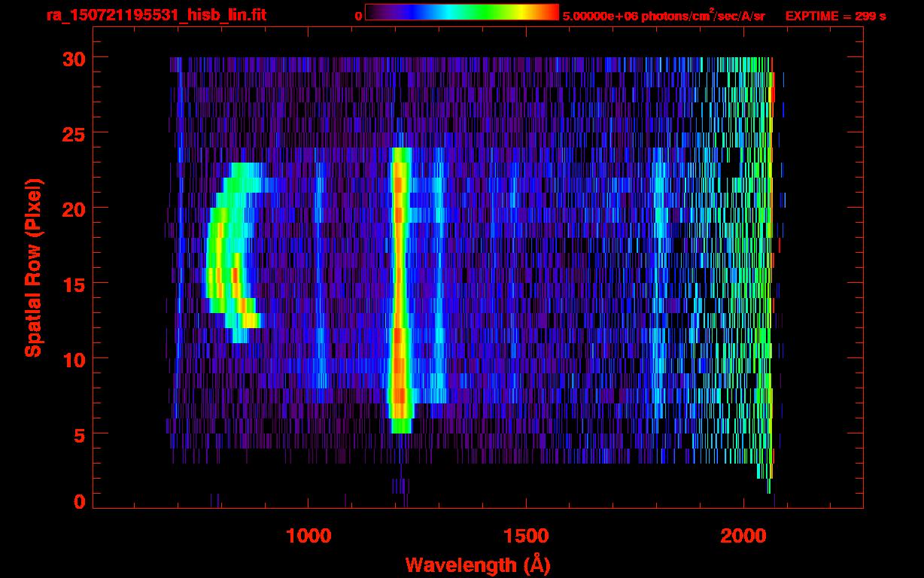
Task: Click the curved arc feature near 800 Å
Action: (x=233, y=252)
